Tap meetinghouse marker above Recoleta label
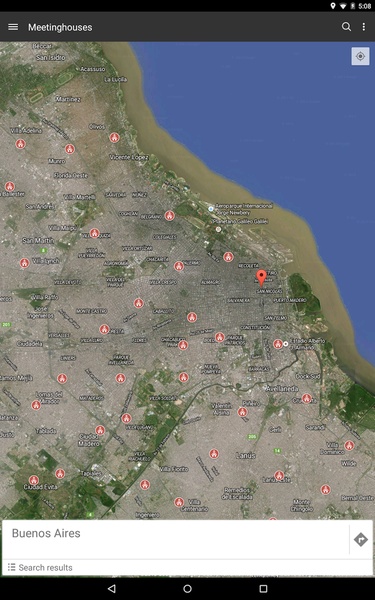The height and width of the screenshot is (600, 375). click(x=228, y=256)
